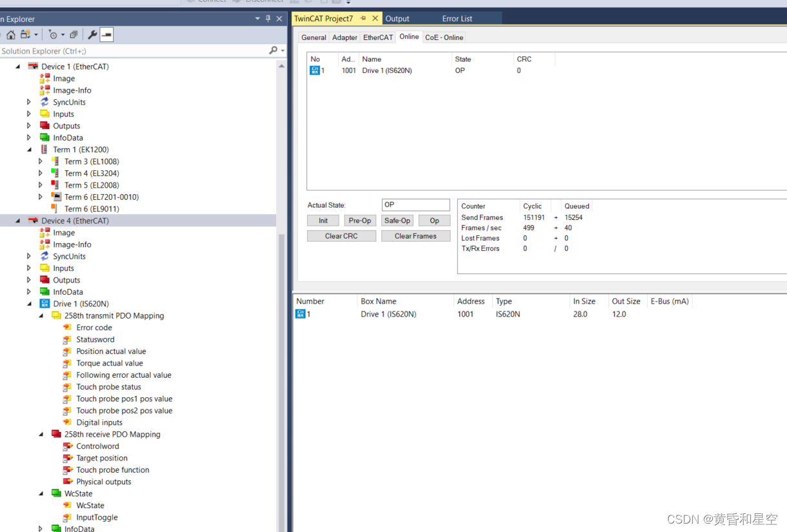Click the Init state button

tap(323, 221)
